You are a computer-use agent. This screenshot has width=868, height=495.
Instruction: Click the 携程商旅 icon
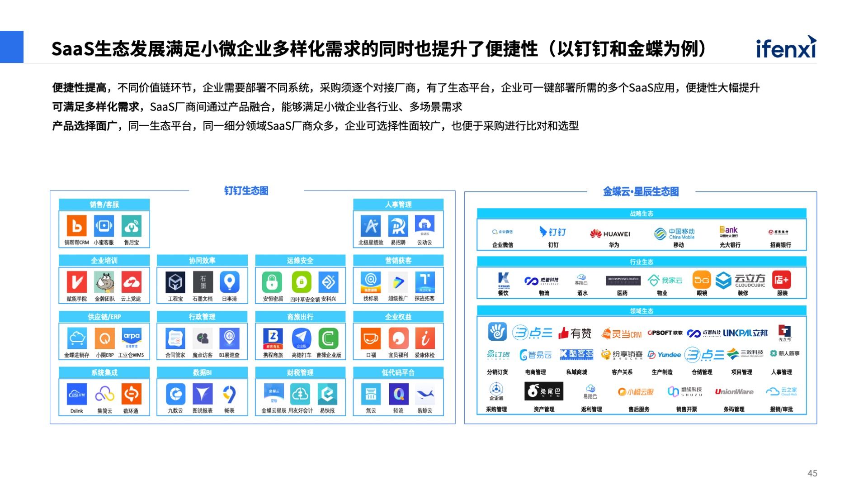273,338
